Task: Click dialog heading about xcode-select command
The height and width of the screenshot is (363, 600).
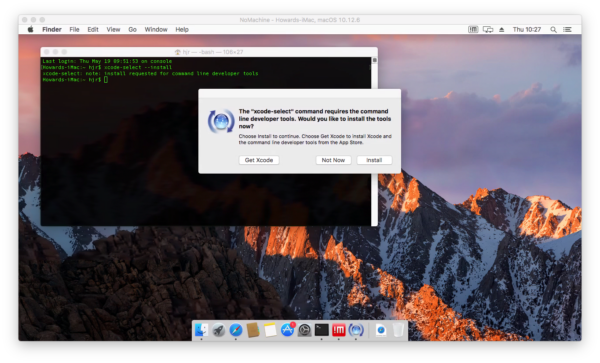Action: 315,119
